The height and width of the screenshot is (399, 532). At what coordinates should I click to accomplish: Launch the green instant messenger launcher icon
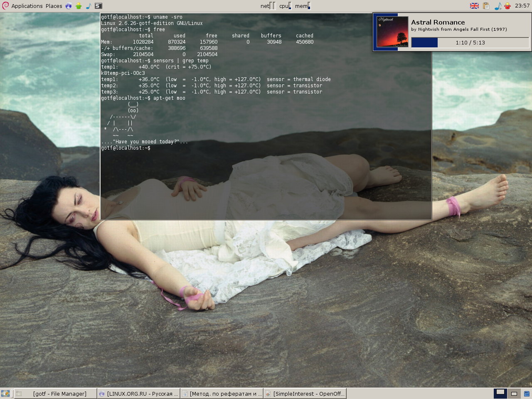(x=79, y=6)
